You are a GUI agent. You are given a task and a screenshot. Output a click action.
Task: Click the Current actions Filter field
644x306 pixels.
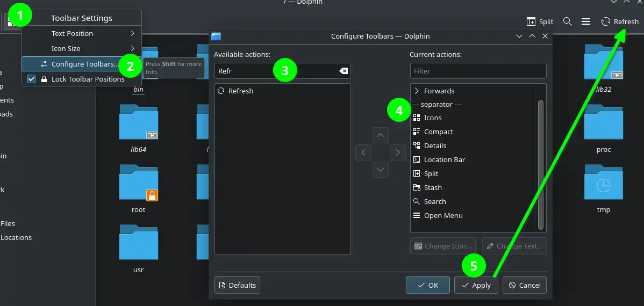coord(478,71)
